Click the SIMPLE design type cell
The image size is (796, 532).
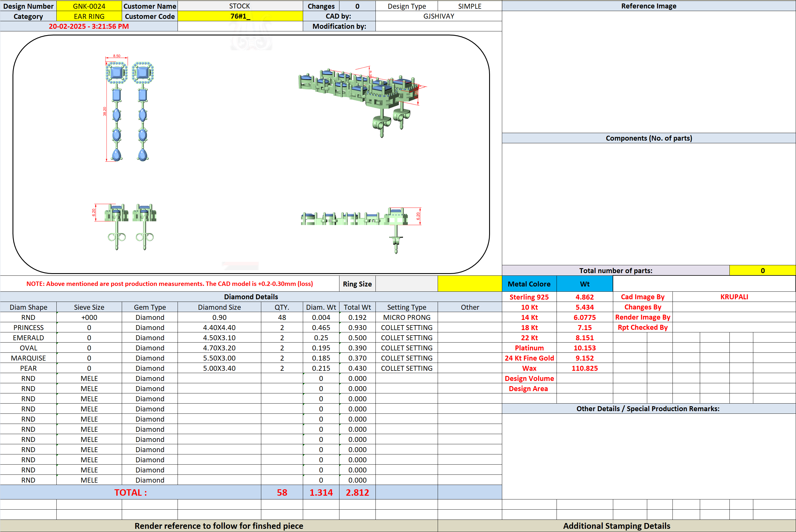[x=470, y=6]
